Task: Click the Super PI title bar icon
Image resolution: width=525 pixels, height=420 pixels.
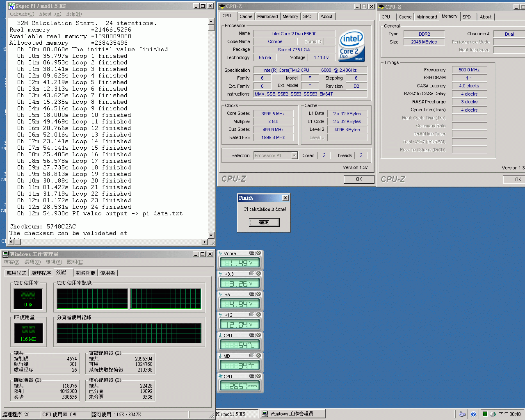Action: 11,6
